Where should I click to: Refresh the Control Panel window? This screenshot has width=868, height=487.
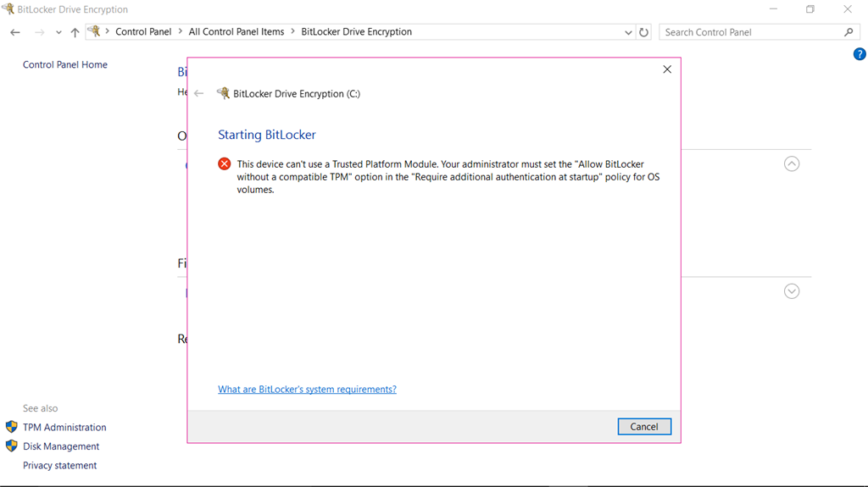[643, 32]
